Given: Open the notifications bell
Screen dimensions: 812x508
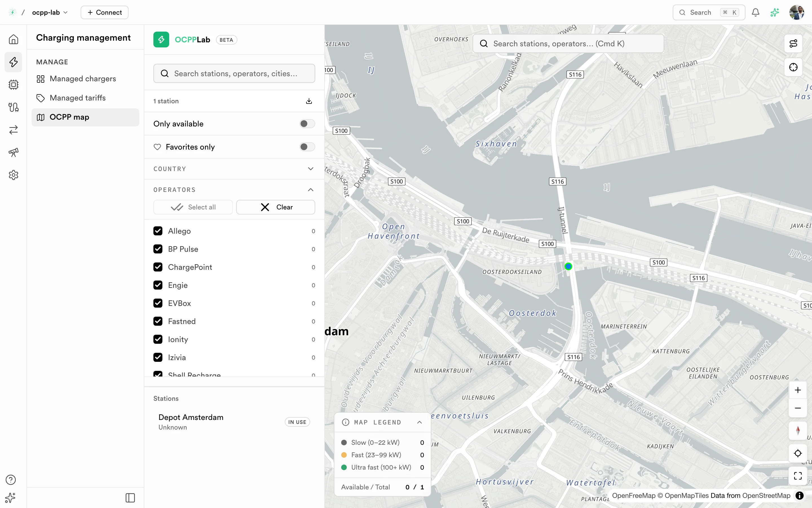Looking at the screenshot, I should (x=755, y=12).
